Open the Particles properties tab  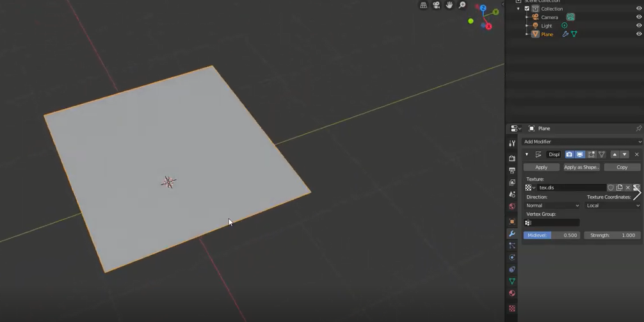point(511,246)
